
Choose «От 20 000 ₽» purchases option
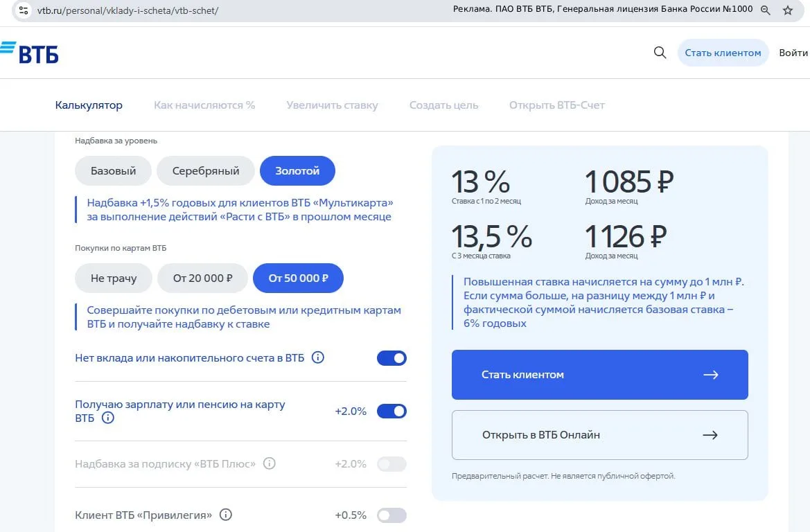202,278
